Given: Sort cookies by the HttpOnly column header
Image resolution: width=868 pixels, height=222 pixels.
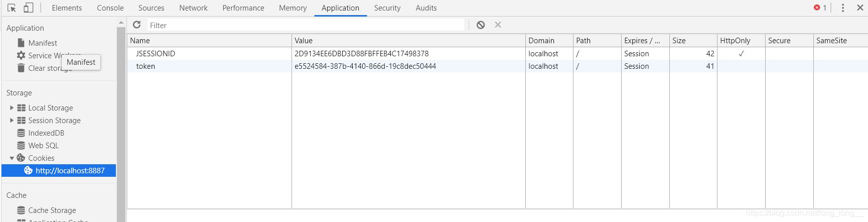Looking at the screenshot, I should pyautogui.click(x=741, y=41).
